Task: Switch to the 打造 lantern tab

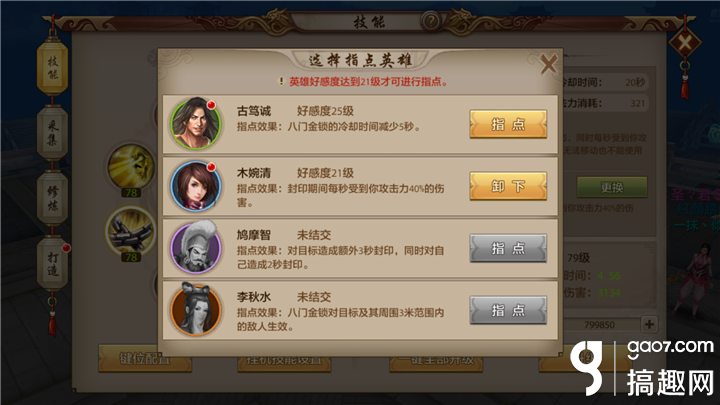Action: [x=53, y=264]
